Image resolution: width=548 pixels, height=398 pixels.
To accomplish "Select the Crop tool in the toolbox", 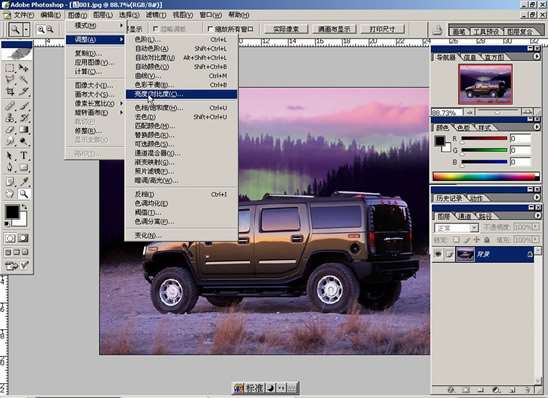I will click(10, 92).
